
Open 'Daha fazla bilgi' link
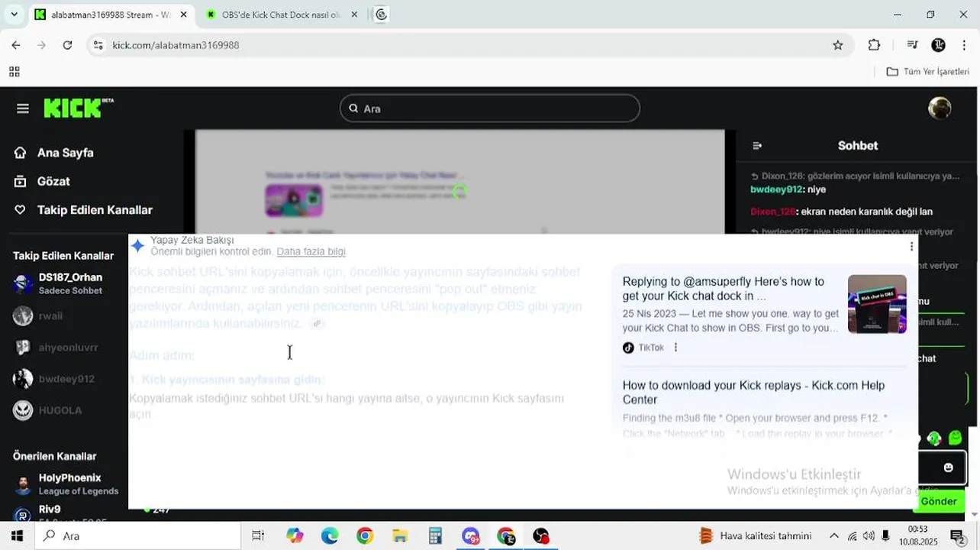[311, 251]
